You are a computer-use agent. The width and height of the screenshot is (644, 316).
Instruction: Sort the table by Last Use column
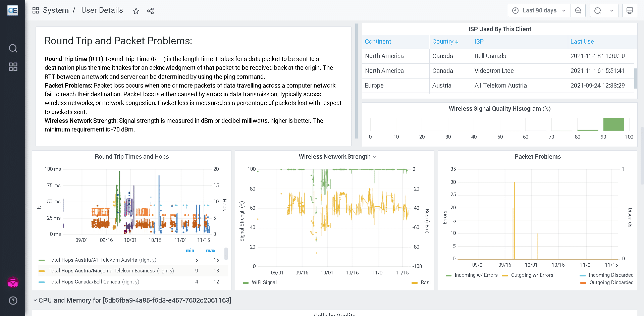582,42
